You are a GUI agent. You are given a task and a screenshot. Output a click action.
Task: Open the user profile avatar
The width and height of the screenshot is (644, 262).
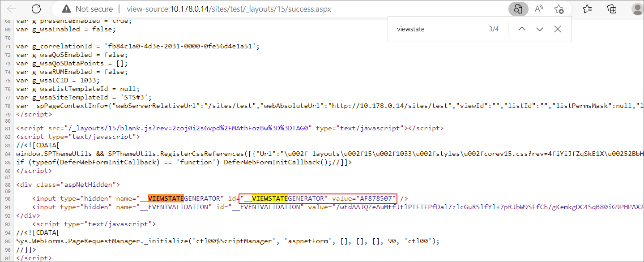point(637,9)
